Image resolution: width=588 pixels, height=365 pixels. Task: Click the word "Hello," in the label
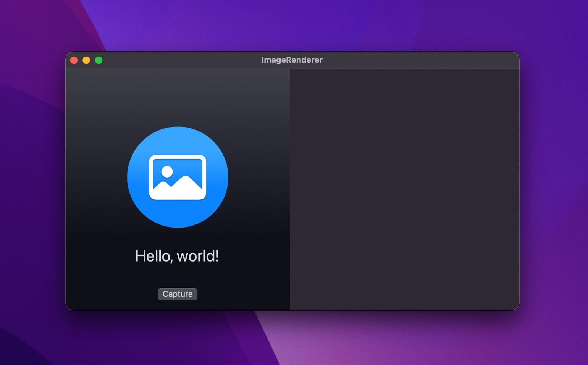click(x=153, y=256)
